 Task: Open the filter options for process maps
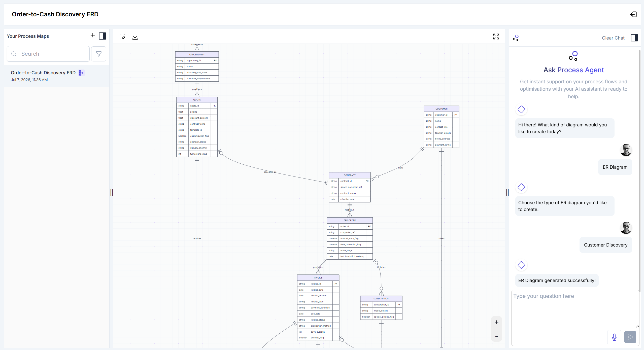[99, 54]
